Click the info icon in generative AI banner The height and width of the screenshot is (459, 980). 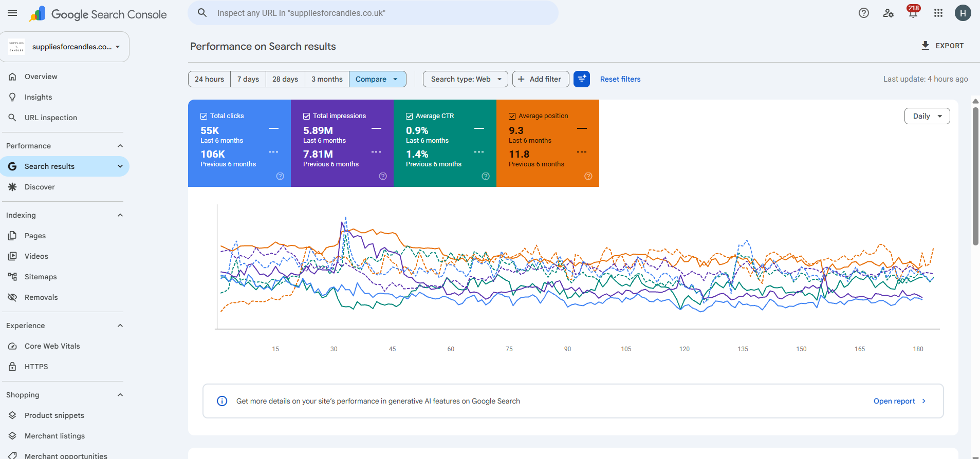point(222,401)
